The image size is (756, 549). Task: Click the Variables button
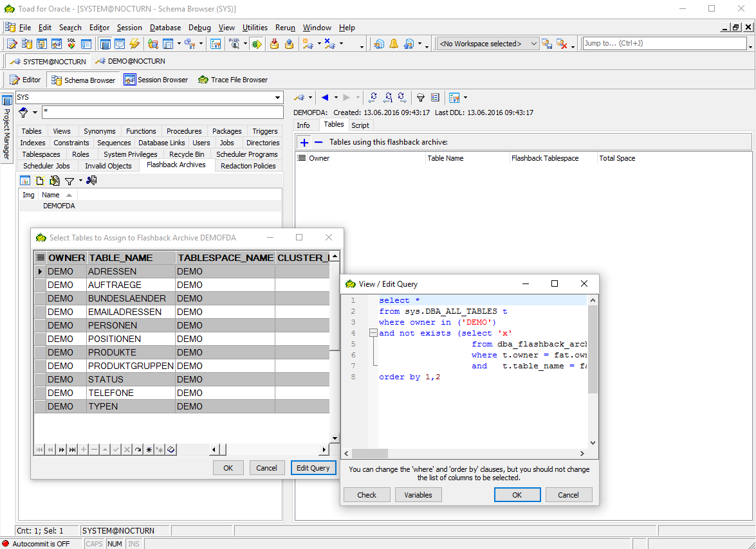418,494
